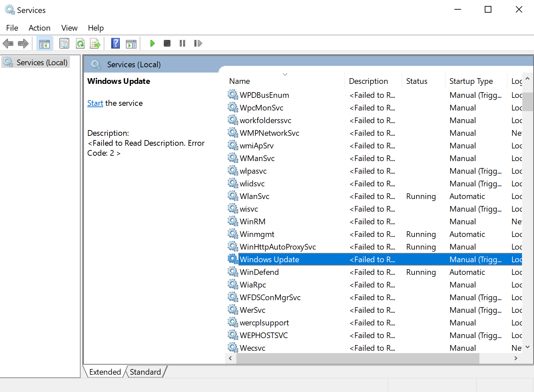Switch to the Extended tab
The image size is (534, 392).
tap(105, 372)
